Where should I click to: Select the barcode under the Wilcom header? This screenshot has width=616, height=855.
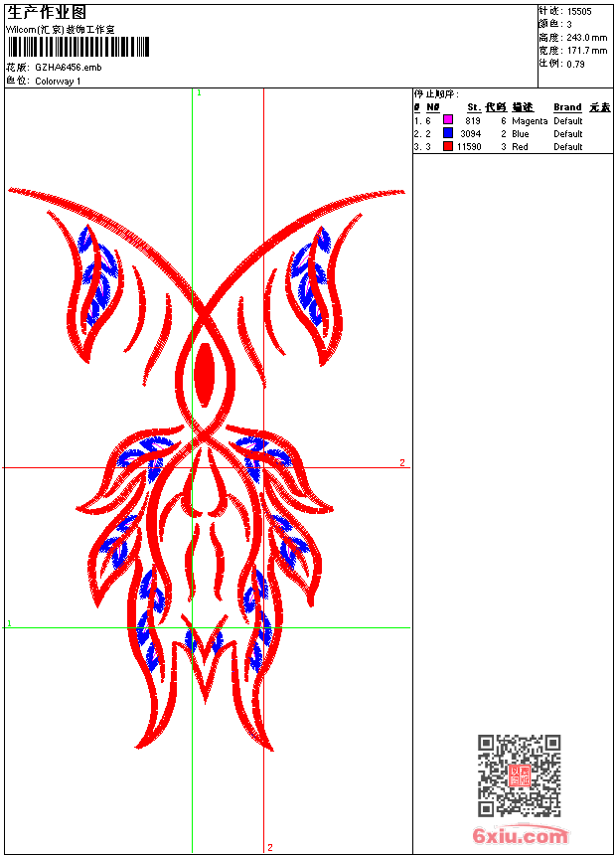point(78,48)
